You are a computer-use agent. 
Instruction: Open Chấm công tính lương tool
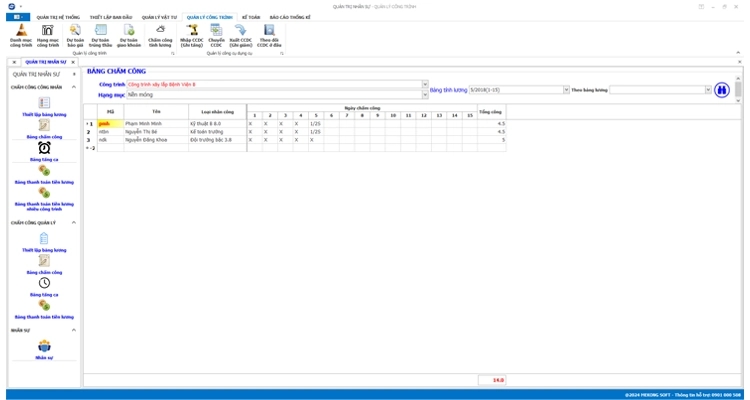point(160,35)
